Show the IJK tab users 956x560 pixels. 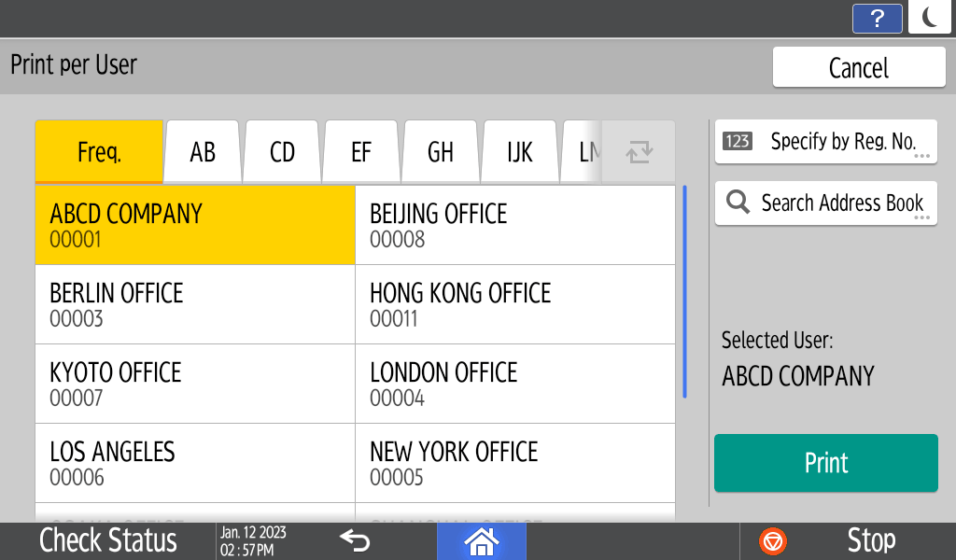520,152
